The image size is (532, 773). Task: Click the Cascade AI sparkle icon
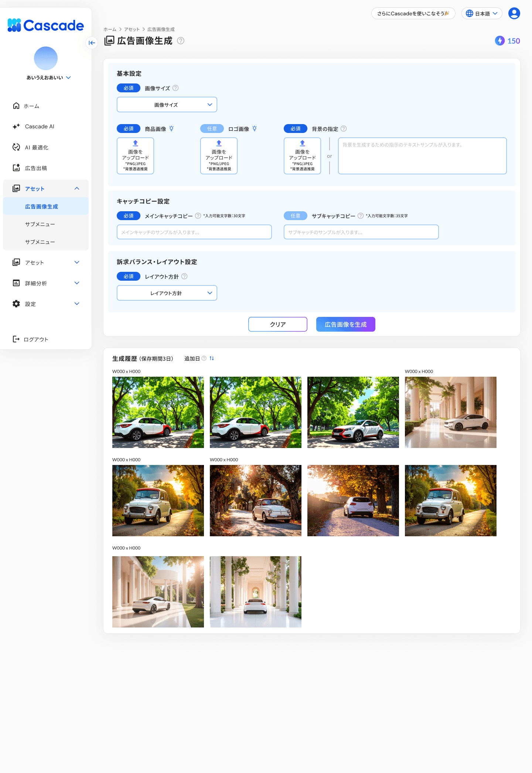click(x=16, y=126)
